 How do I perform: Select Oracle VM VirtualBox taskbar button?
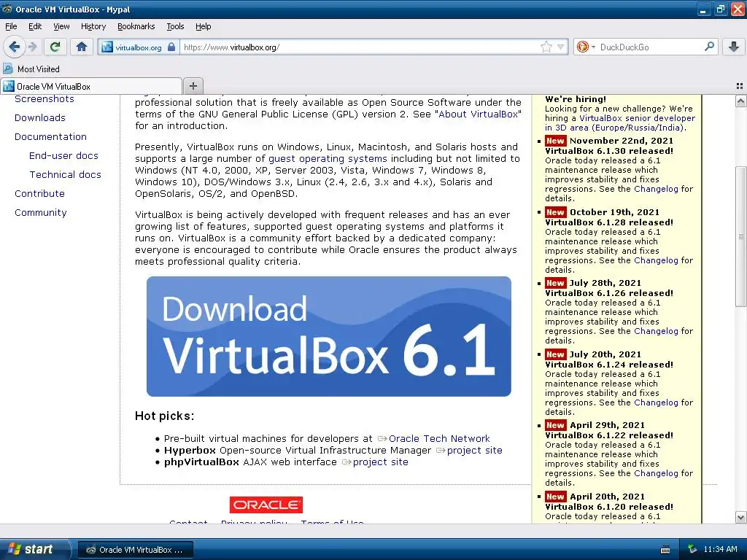coord(135,550)
